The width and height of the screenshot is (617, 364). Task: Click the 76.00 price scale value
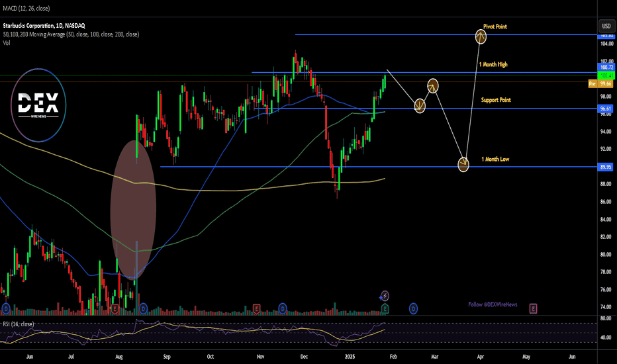pyautogui.click(x=606, y=290)
